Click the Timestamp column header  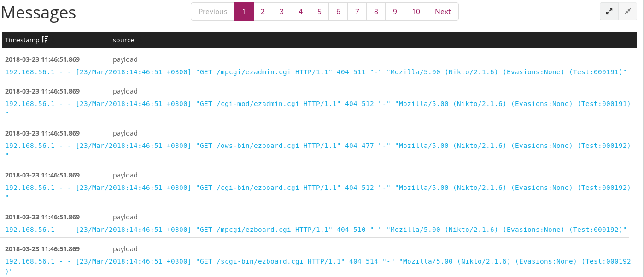tap(22, 40)
